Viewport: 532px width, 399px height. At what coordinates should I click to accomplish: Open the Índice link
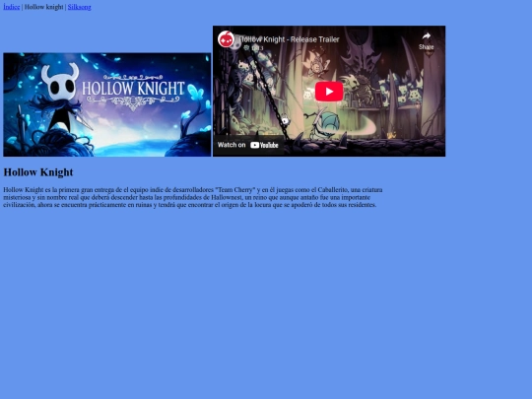pos(12,7)
